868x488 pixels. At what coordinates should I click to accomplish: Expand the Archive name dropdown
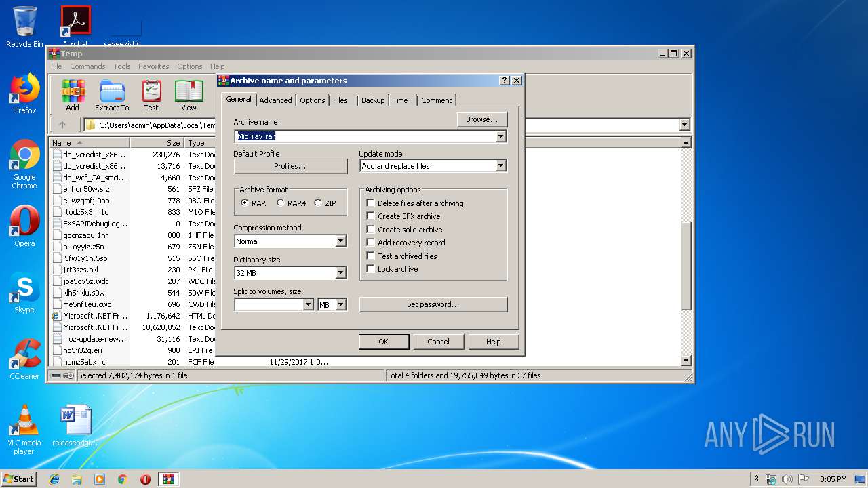[500, 136]
